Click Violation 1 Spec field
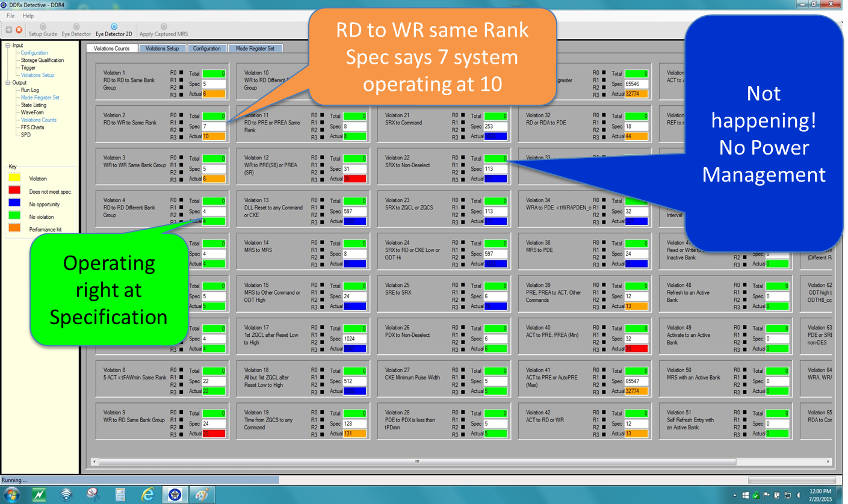The height and width of the screenshot is (504, 848). pyautogui.click(x=214, y=84)
